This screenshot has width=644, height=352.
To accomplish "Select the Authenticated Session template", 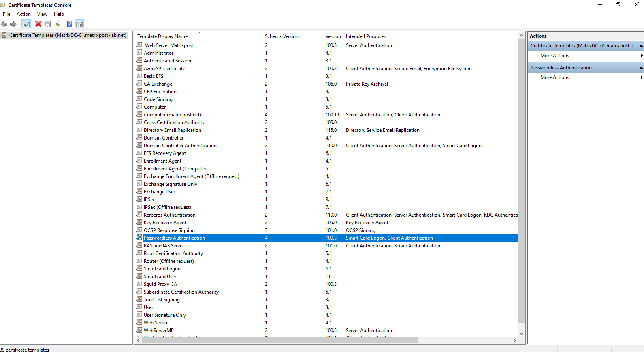I will (167, 61).
